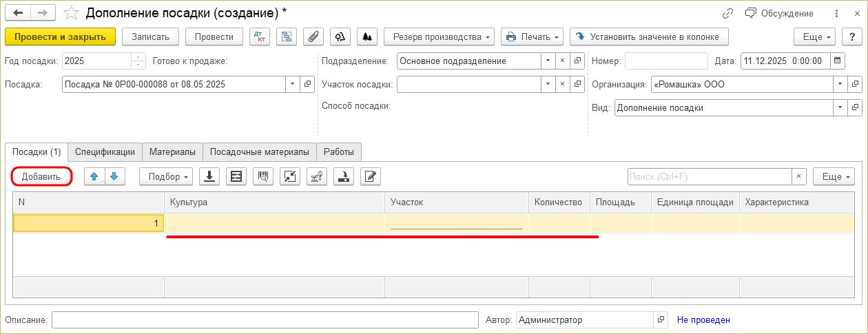Expand the Организация dropdown list

[840, 84]
